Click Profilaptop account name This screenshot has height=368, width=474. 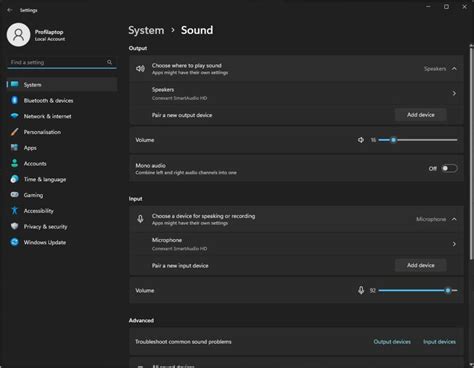pos(49,32)
